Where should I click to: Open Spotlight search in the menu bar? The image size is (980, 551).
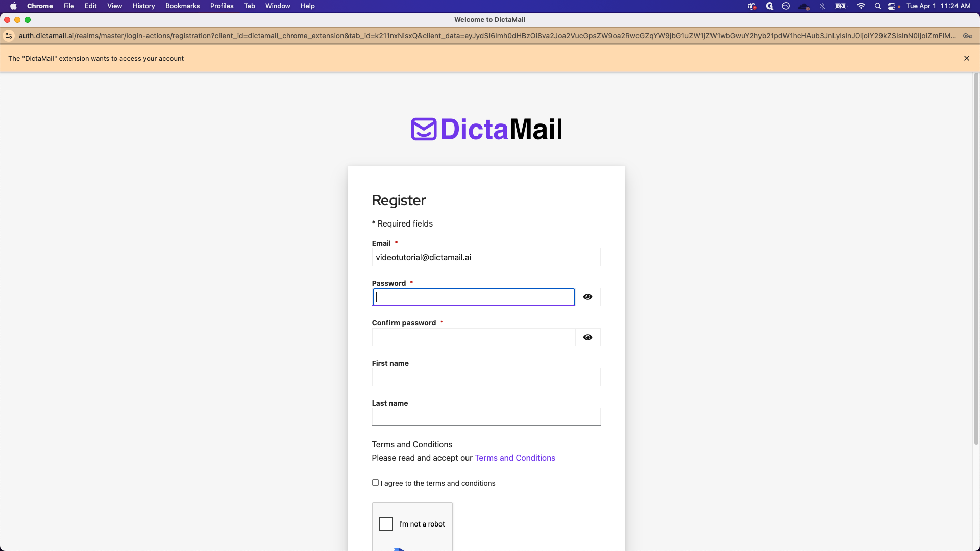point(877,6)
